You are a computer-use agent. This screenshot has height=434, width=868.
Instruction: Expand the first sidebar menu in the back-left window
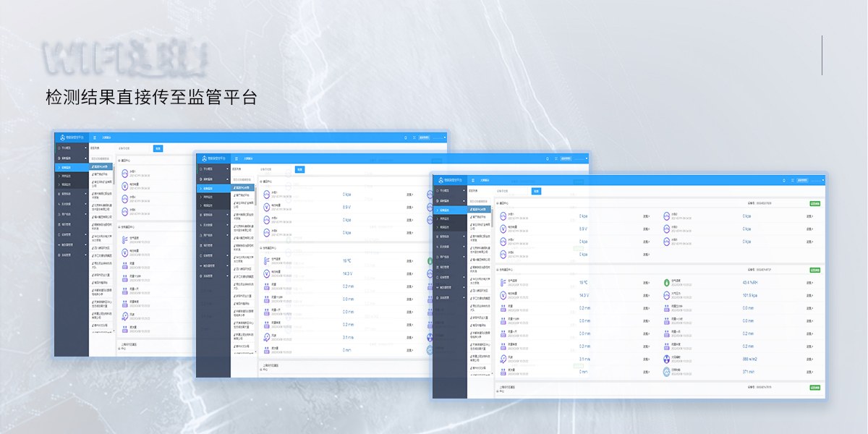click(x=72, y=148)
